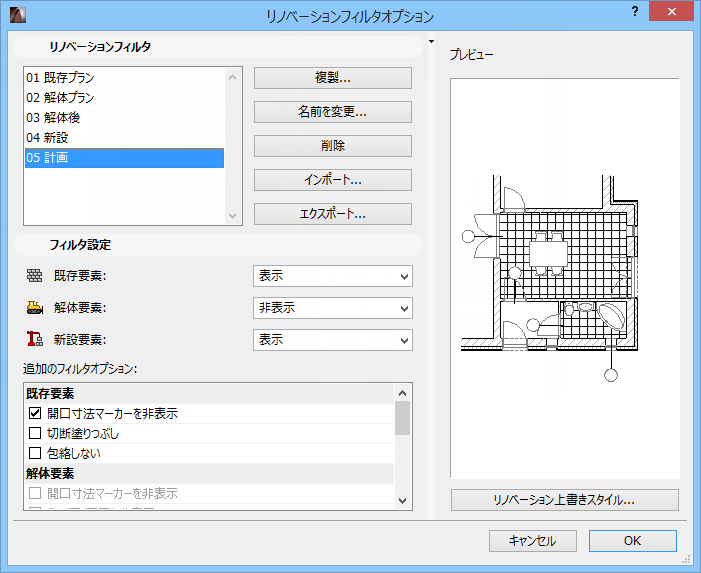Open the help question mark button
Screen dimensions: 701x573
tap(635, 12)
